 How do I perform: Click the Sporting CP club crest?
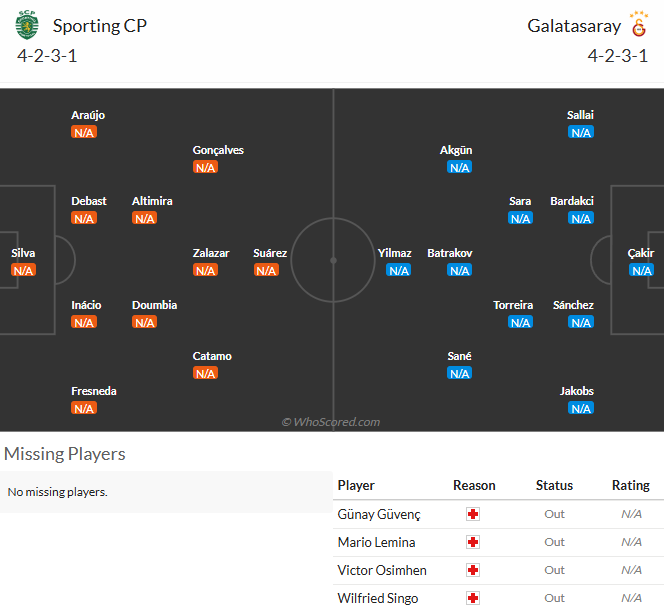(27, 25)
